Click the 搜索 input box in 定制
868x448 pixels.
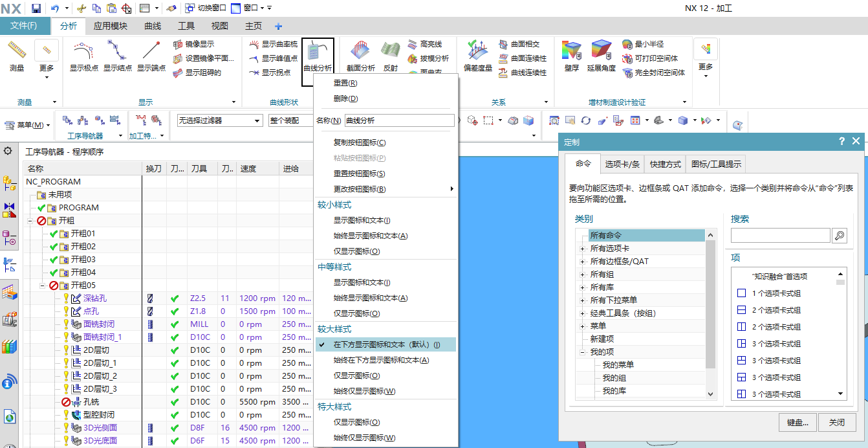(x=781, y=236)
